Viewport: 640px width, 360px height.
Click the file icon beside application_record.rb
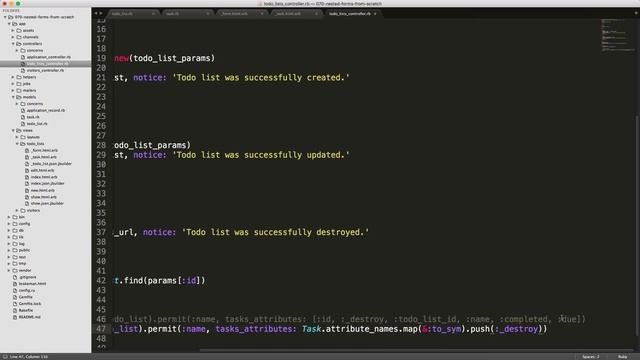[x=23, y=110]
